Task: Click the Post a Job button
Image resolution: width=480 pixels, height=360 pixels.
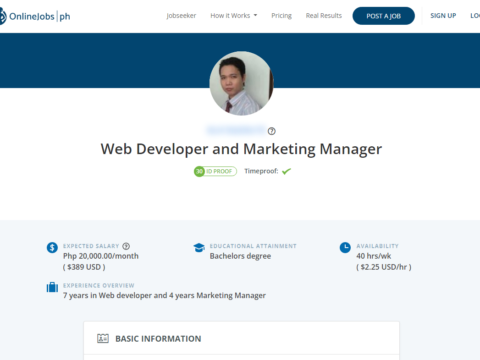Action: click(384, 16)
